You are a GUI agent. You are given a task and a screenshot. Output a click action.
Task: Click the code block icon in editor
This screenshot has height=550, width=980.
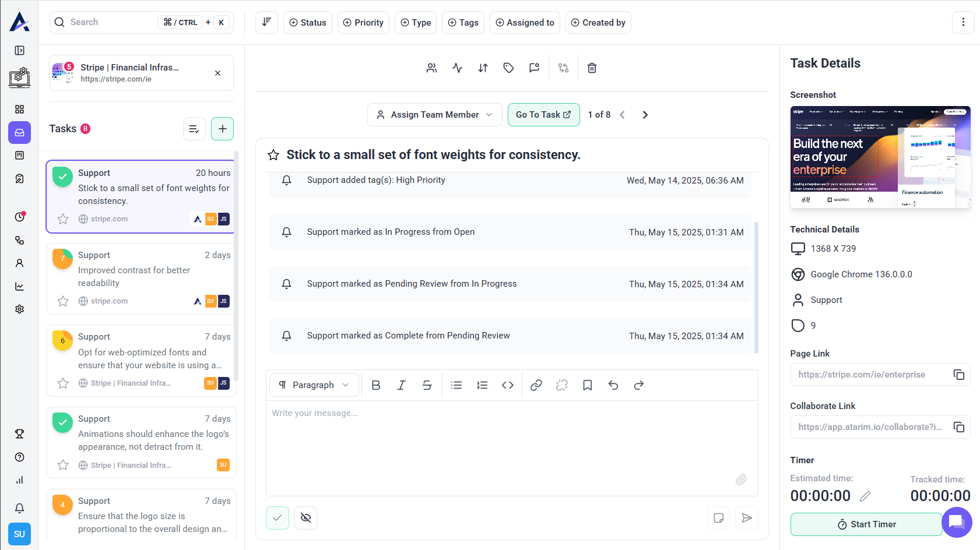click(x=508, y=385)
